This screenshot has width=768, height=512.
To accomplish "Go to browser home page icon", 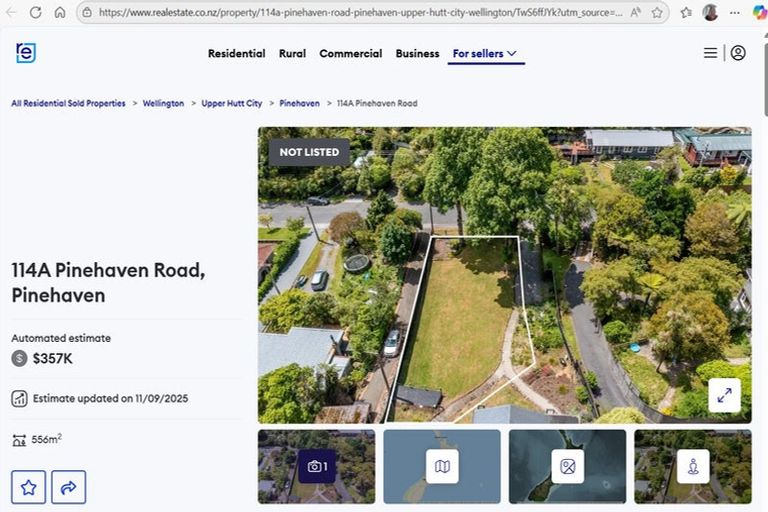I will coord(60,12).
